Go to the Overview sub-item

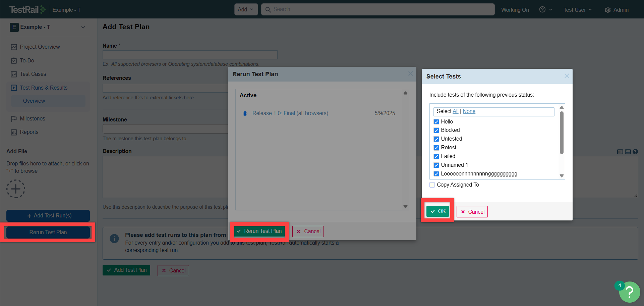pyautogui.click(x=34, y=101)
